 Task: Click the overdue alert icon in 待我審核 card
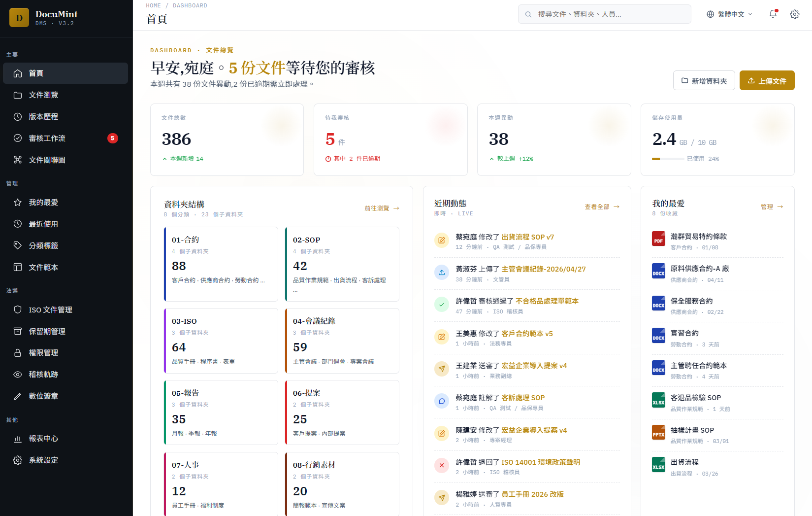point(328,159)
